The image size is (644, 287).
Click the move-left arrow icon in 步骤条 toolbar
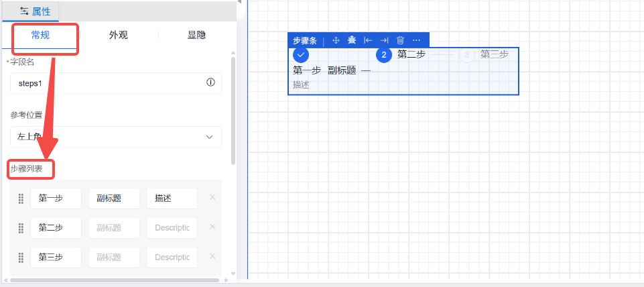click(368, 40)
